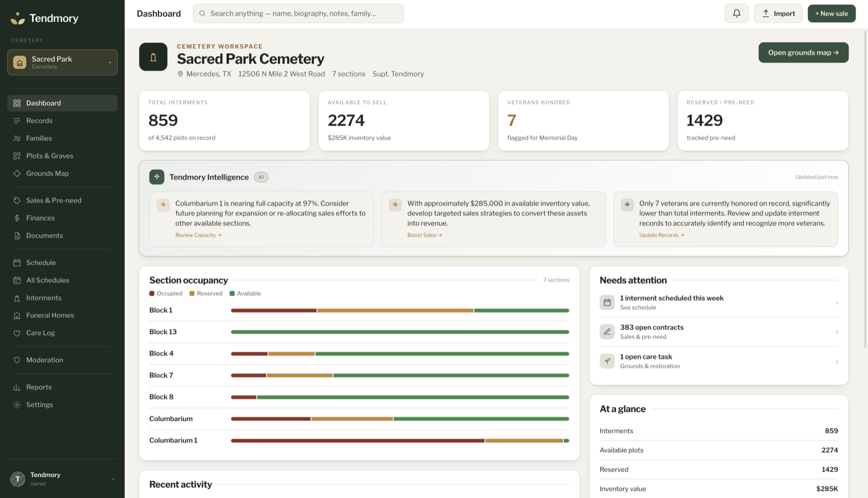Click the Total Interments 859 card
Image resolution: width=868 pixels, height=498 pixels.
[x=225, y=120]
